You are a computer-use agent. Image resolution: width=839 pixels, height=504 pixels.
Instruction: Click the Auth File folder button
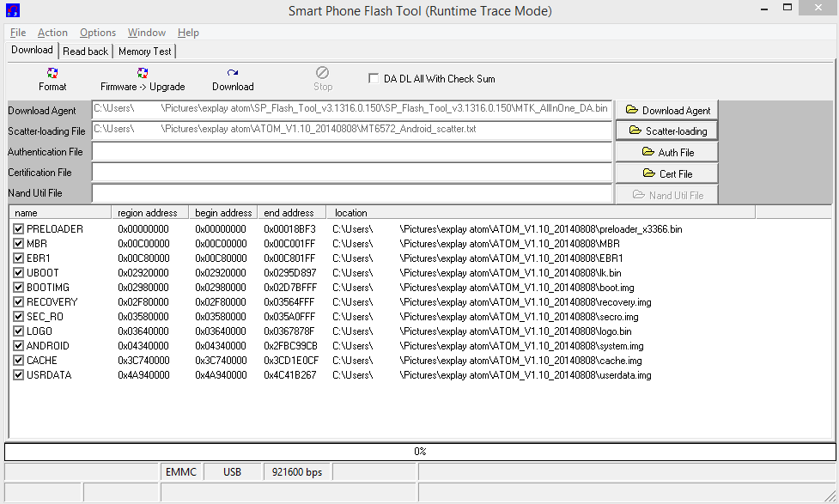[x=666, y=152]
